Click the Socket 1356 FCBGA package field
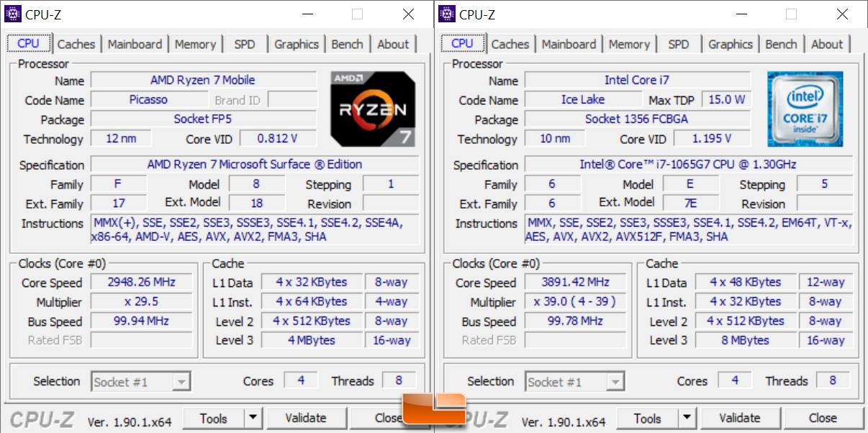 coord(637,119)
